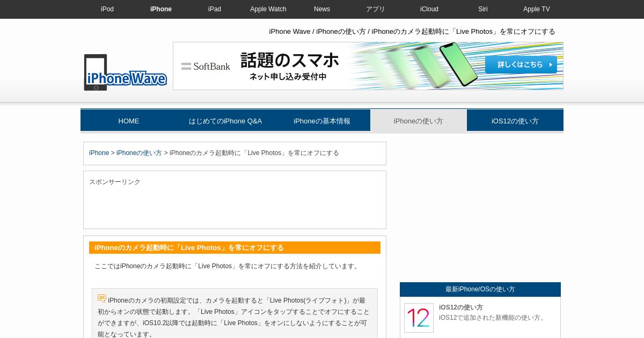Open News in the top bar
Viewport: 644px width, 338px height.
(322, 9)
